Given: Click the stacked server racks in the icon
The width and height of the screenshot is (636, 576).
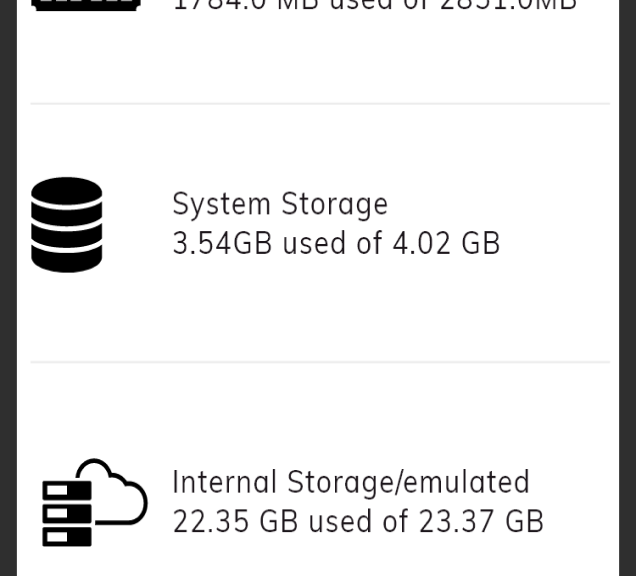Looking at the screenshot, I should (x=67, y=514).
